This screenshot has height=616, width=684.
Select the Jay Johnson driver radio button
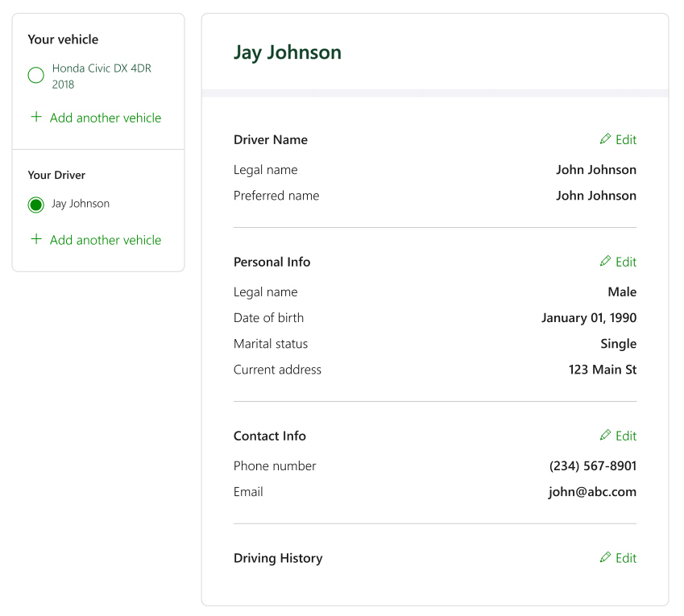tap(35, 205)
